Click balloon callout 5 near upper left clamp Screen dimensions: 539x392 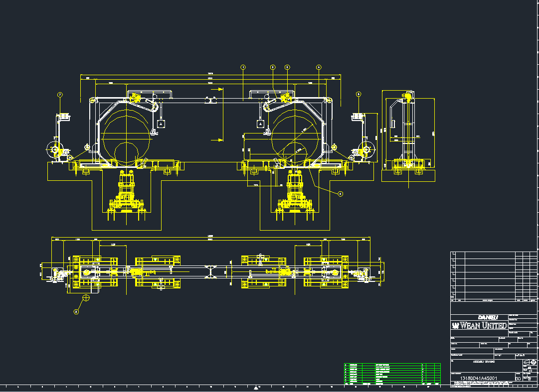pyautogui.click(x=273, y=66)
